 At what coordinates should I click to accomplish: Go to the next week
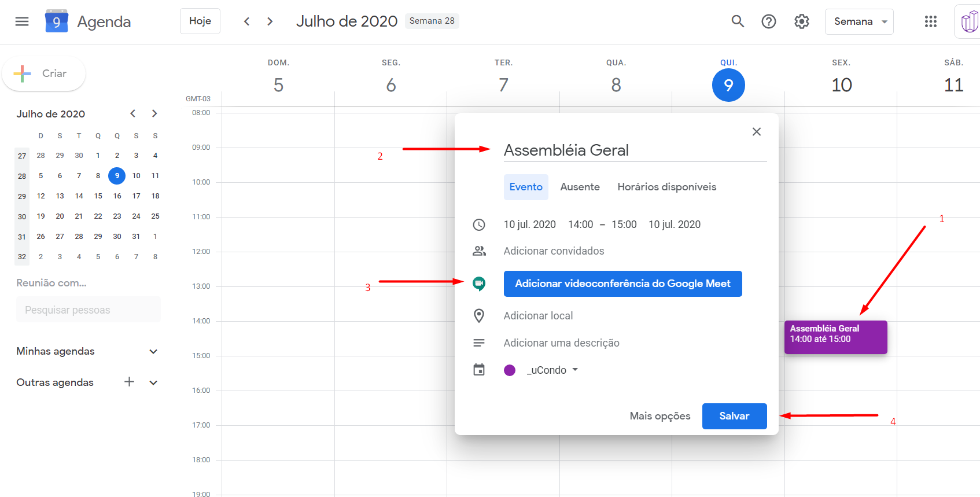pos(270,21)
